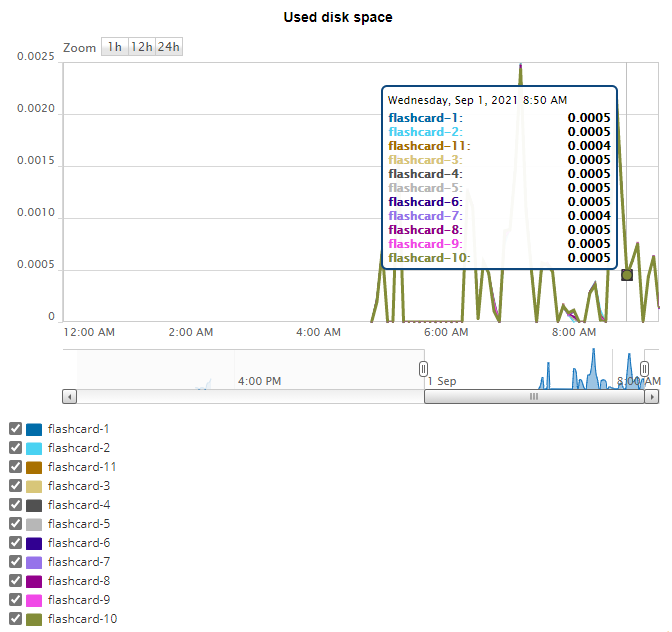The height and width of the screenshot is (632, 672).
Task: Click the flashcard-3 tan color swatch
Action: 34,486
